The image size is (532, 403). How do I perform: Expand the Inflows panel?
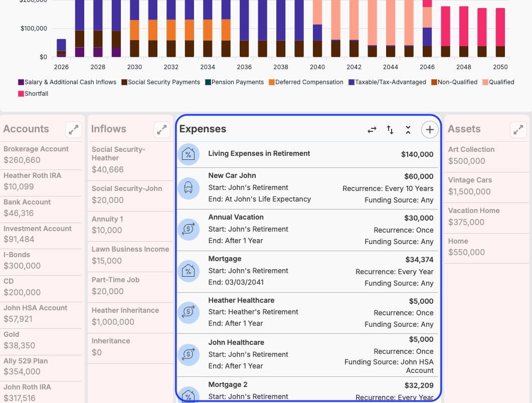point(162,130)
